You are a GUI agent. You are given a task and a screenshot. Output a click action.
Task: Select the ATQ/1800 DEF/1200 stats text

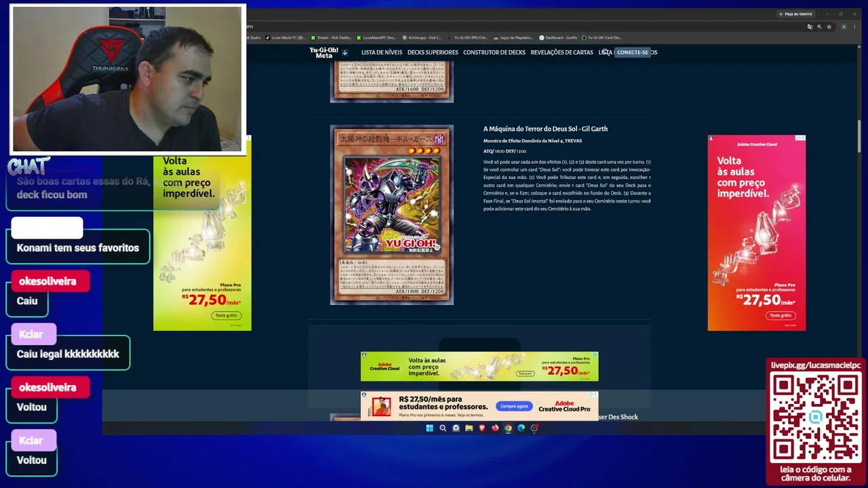(x=505, y=151)
